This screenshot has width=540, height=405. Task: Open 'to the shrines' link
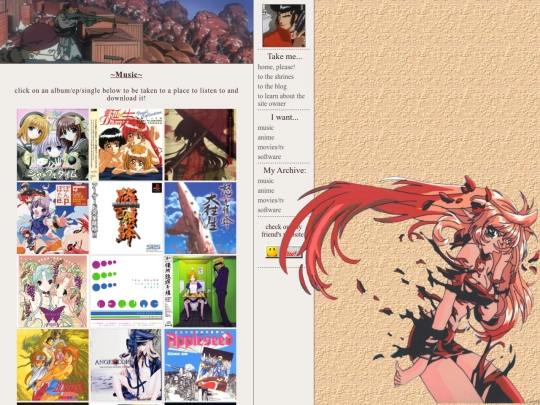[x=276, y=76]
